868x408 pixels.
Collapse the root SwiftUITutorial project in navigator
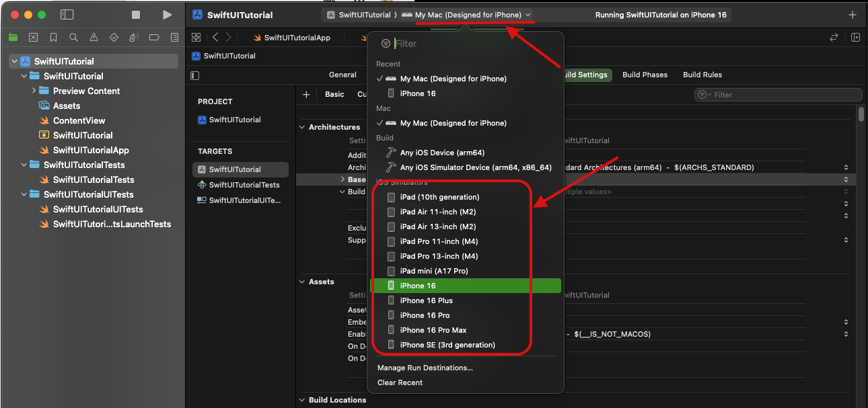click(14, 61)
